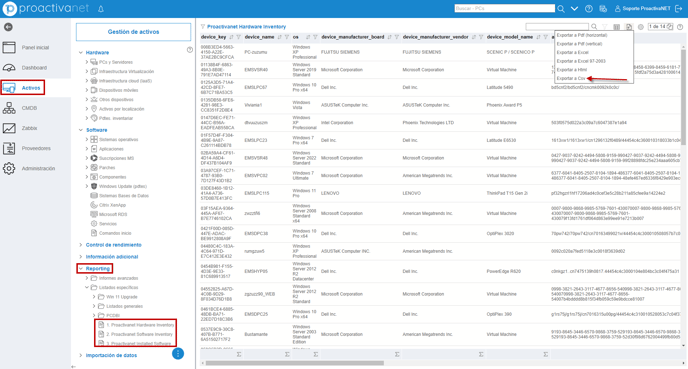Viewport: 688px width, 369px height.
Task: Expand PCs y Servidores node
Action: coord(87,62)
